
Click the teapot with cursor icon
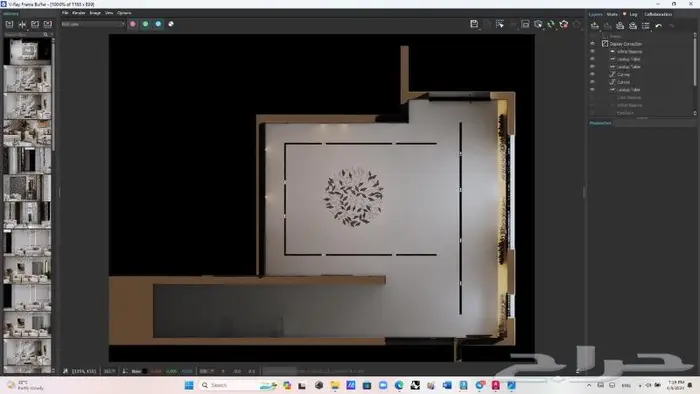click(x=538, y=24)
